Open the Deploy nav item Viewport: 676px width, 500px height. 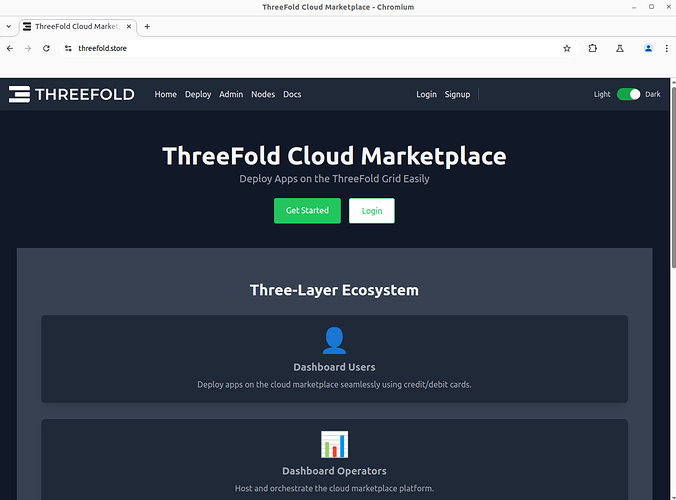(x=198, y=94)
